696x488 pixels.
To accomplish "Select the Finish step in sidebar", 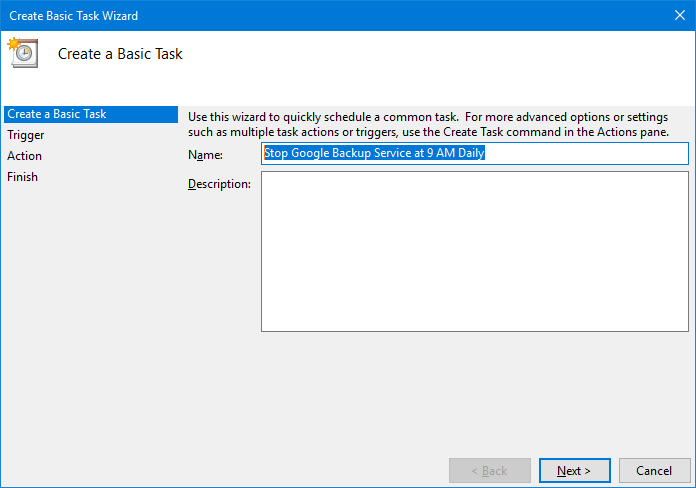I will point(22,177).
